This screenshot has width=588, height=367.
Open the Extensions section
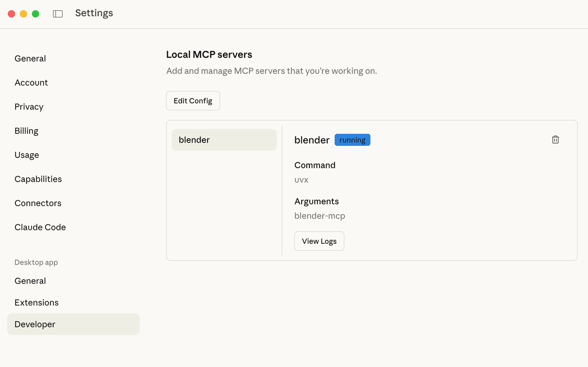tap(37, 303)
